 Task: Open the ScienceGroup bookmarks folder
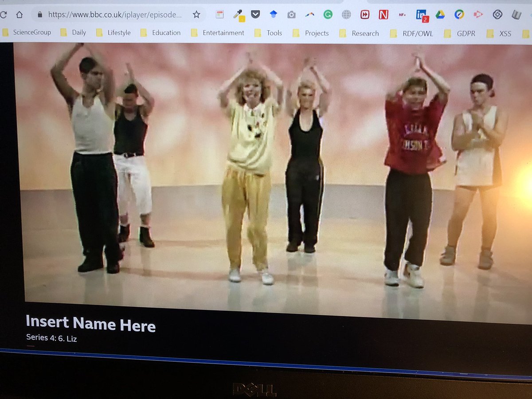click(33, 32)
